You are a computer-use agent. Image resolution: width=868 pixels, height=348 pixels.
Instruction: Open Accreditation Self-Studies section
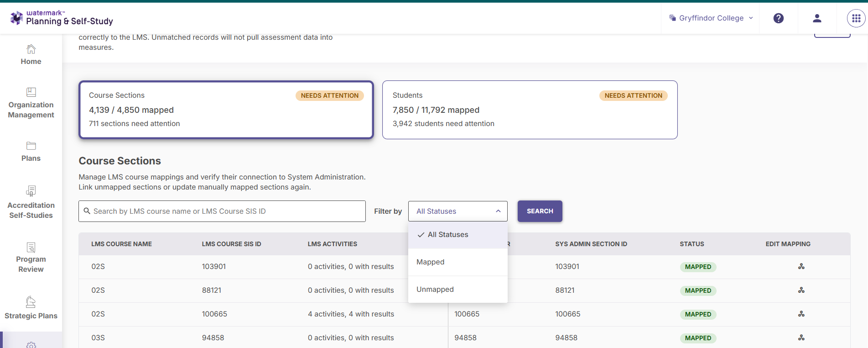(31, 203)
